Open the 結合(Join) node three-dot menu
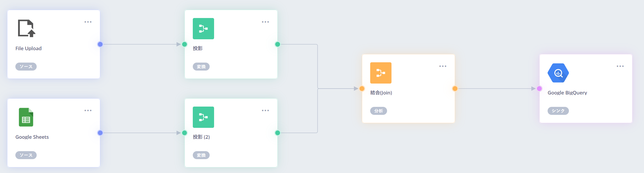Screen dimensions: 644x173 443,66
